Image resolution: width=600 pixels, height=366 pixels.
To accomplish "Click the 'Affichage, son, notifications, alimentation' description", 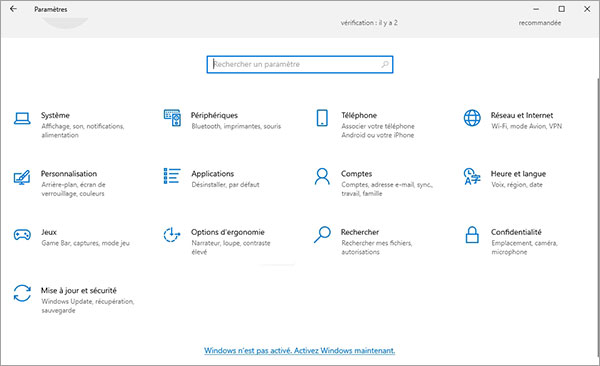I will coord(83,131).
